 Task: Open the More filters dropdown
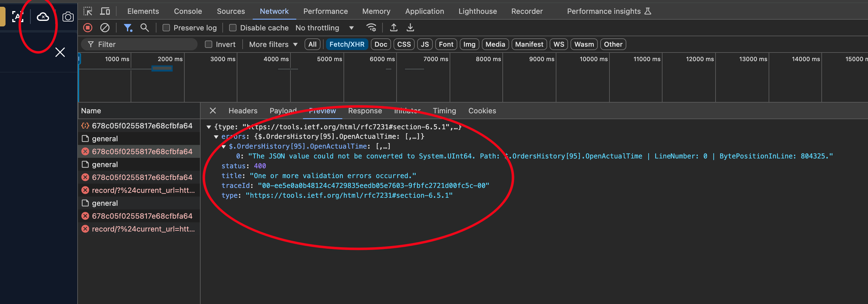(273, 44)
